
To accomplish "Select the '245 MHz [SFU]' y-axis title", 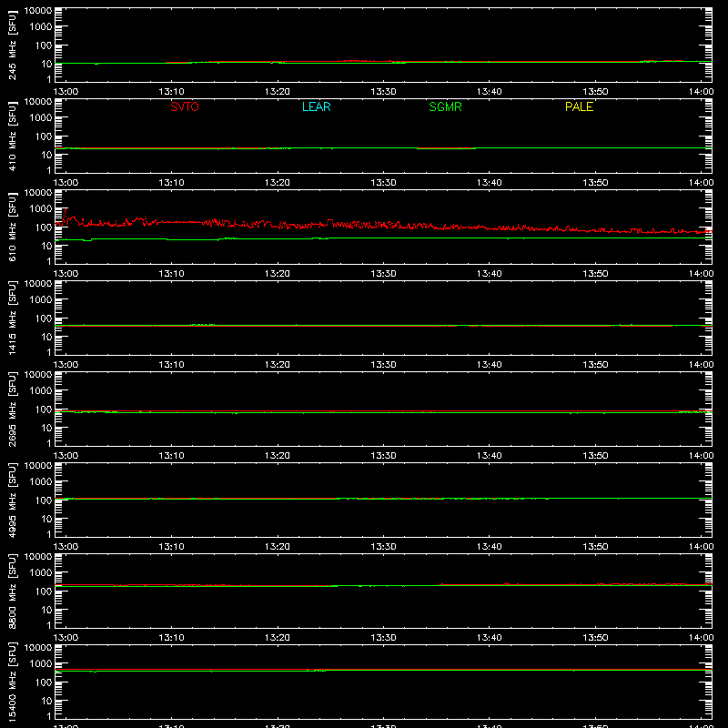I will click(12, 45).
